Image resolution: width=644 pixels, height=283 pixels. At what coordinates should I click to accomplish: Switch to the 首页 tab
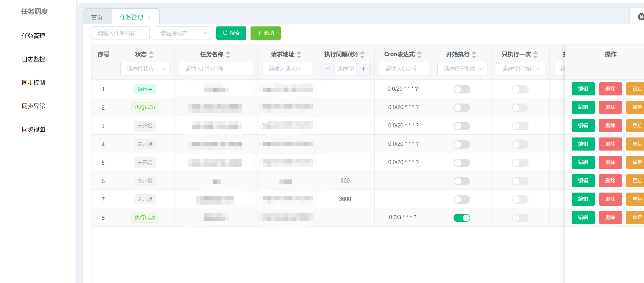coord(97,17)
